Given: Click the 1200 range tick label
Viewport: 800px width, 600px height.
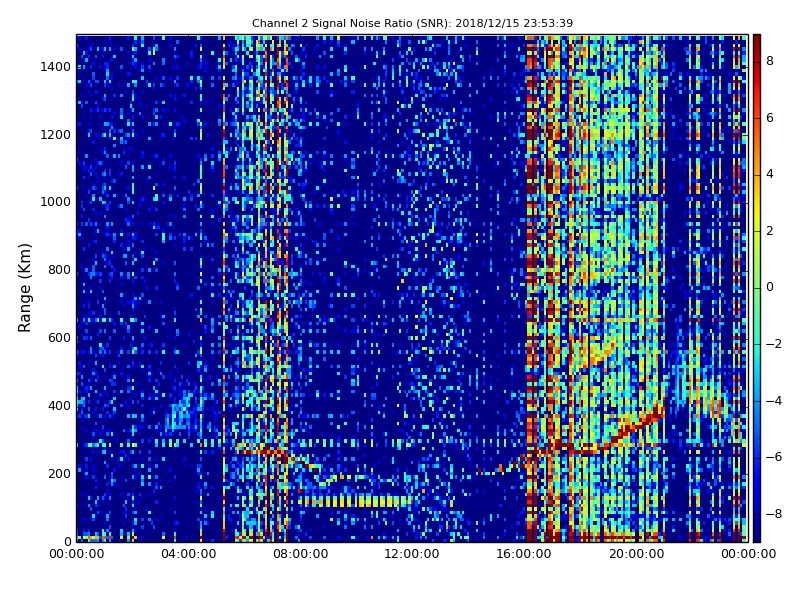Looking at the screenshot, I should tap(56, 135).
